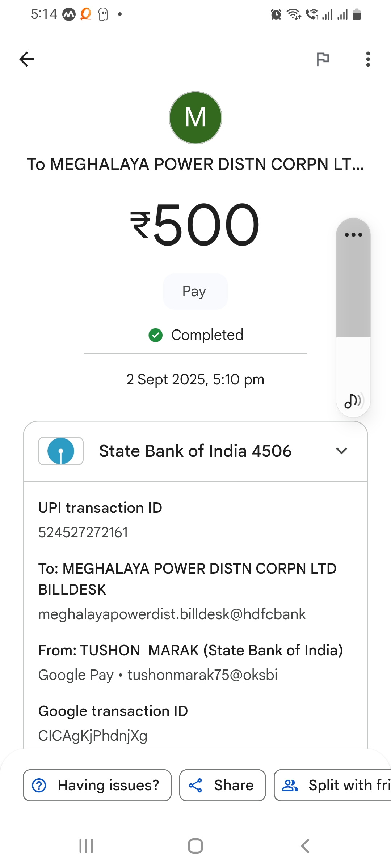This screenshot has height=868, width=391.
Task: Tap the UPI transaction ID number
Action: coord(83,533)
